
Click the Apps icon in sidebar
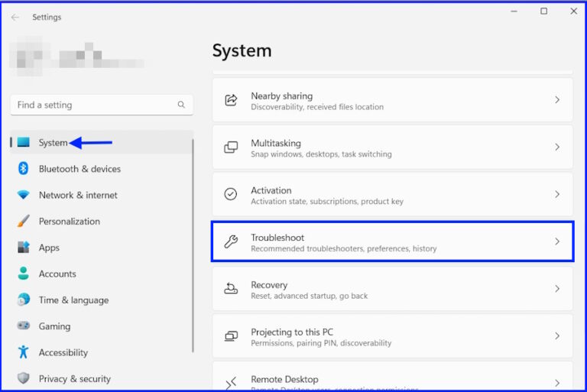pos(23,247)
